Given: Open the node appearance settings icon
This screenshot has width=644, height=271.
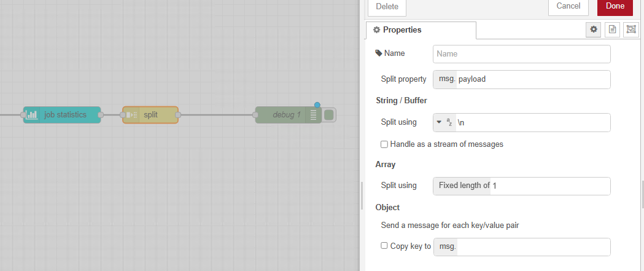Looking at the screenshot, I should [630, 29].
